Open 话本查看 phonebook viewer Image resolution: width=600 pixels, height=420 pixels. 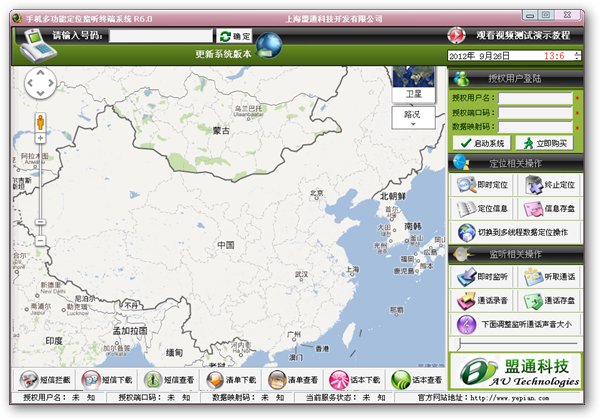(400, 380)
